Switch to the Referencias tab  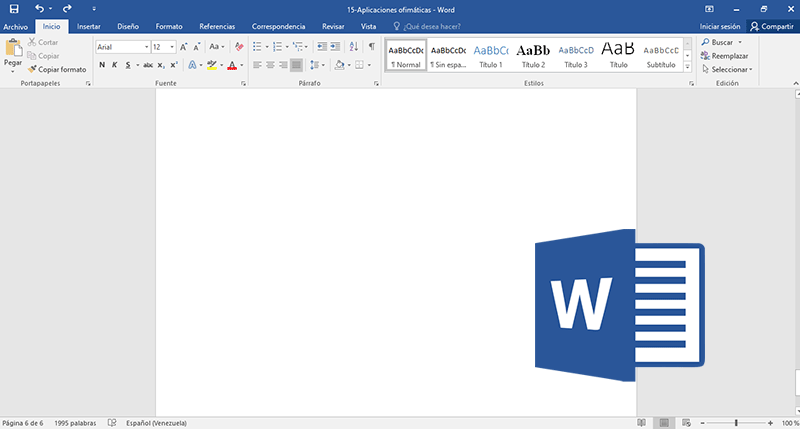[x=217, y=27]
